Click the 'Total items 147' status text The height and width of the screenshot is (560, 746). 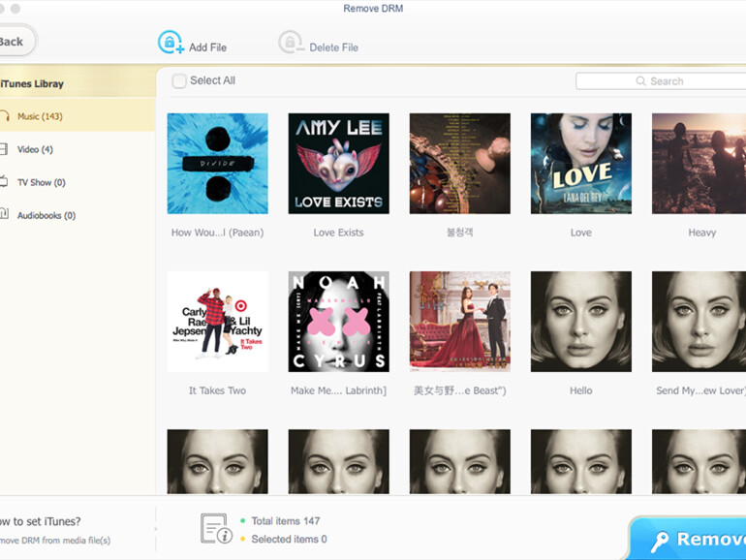(286, 521)
